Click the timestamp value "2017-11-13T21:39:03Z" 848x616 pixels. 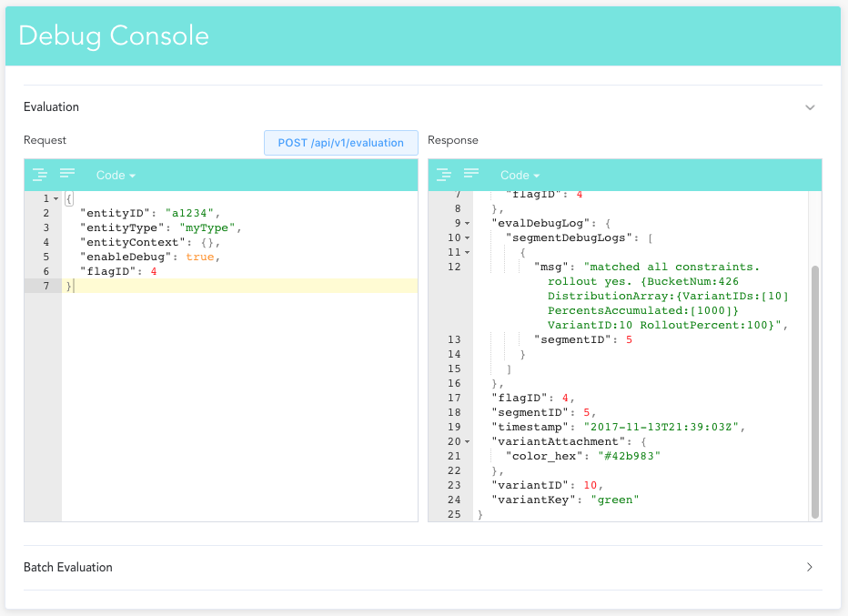click(661, 428)
